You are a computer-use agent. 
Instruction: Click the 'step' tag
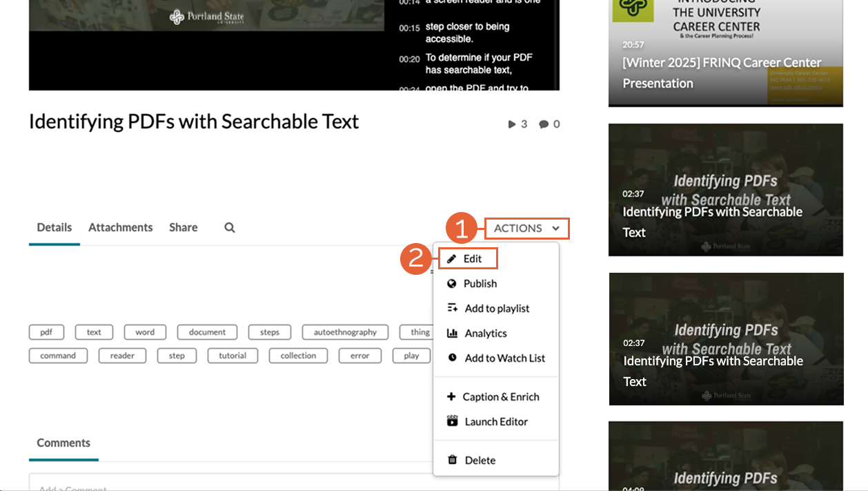pyautogui.click(x=177, y=356)
